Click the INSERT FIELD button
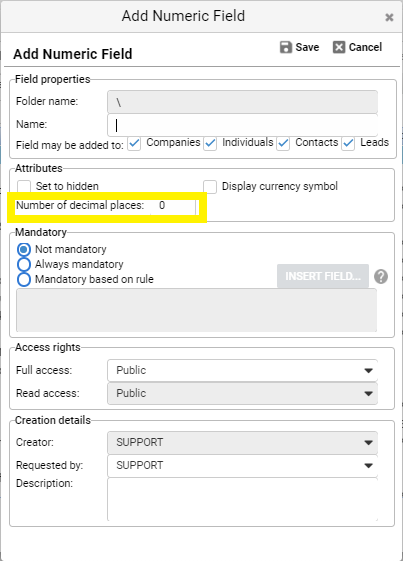405x562 pixels. pos(323,276)
